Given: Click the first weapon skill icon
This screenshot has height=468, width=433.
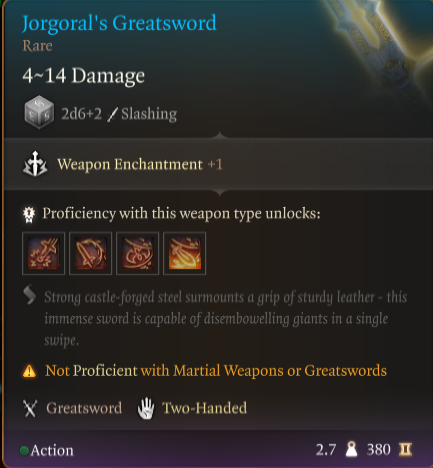Looking at the screenshot, I should [43, 253].
